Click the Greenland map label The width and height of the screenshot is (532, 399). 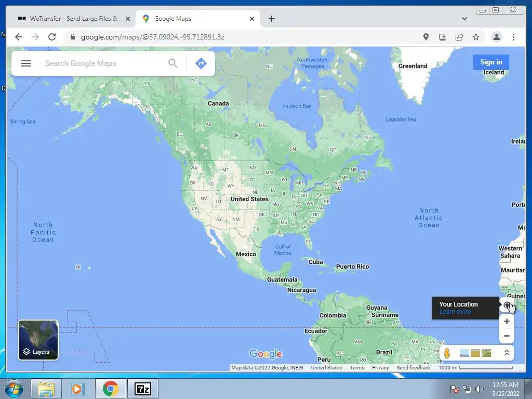(413, 66)
